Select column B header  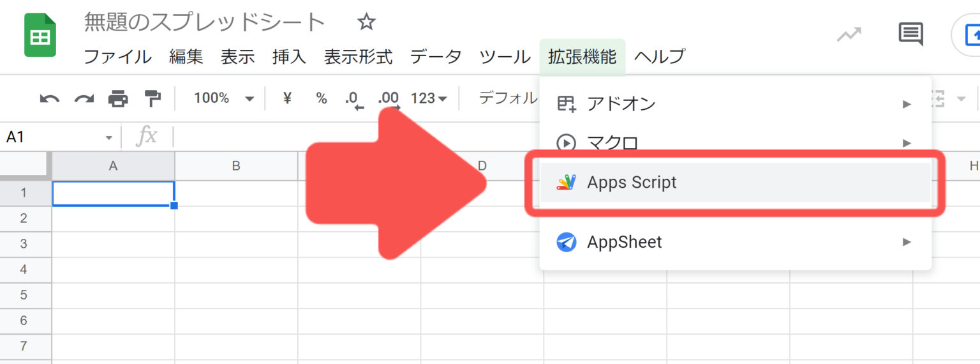tap(236, 166)
